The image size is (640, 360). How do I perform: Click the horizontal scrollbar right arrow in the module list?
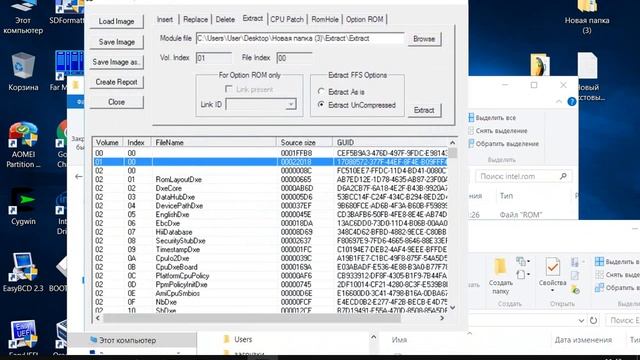tap(442, 318)
